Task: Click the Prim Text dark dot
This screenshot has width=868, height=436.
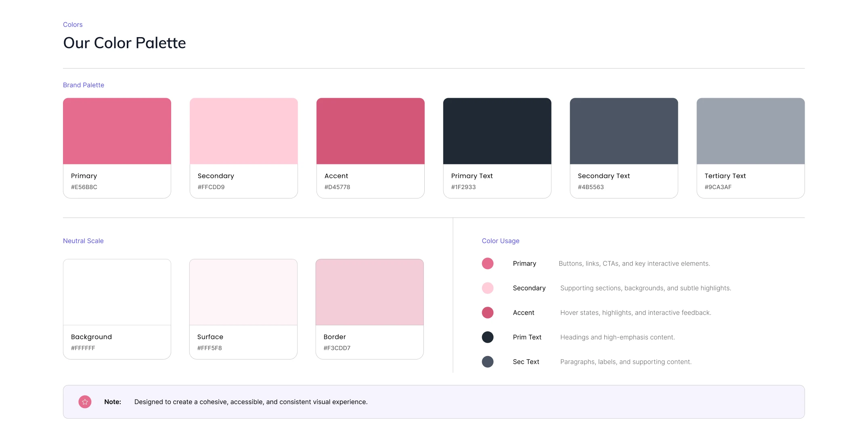Action: [488, 337]
